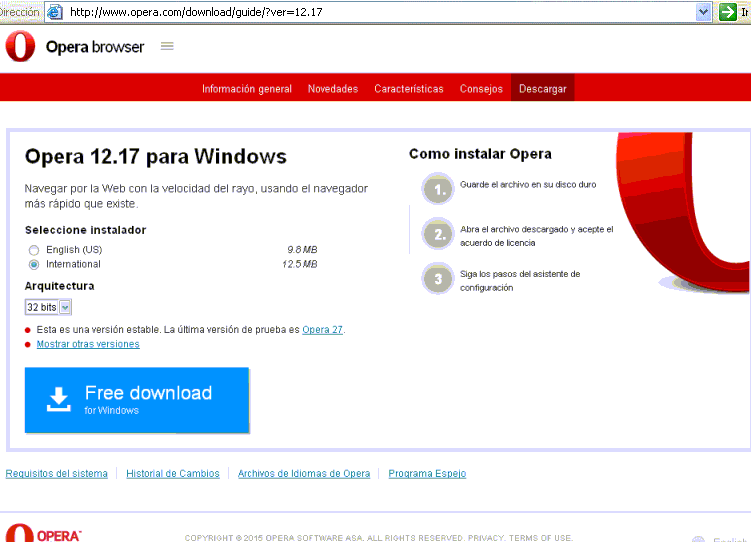
Task: Open the hamburger menu beside Opera browser
Action: click(x=167, y=46)
